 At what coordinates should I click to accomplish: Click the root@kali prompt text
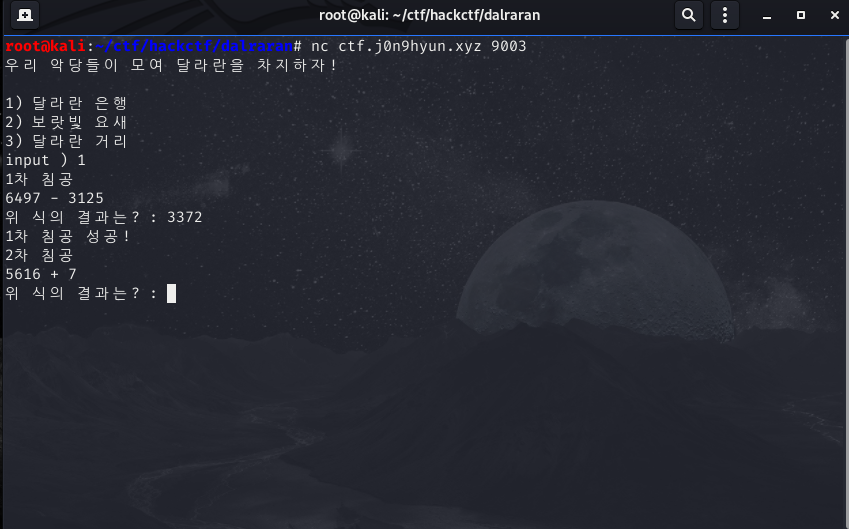coord(45,46)
